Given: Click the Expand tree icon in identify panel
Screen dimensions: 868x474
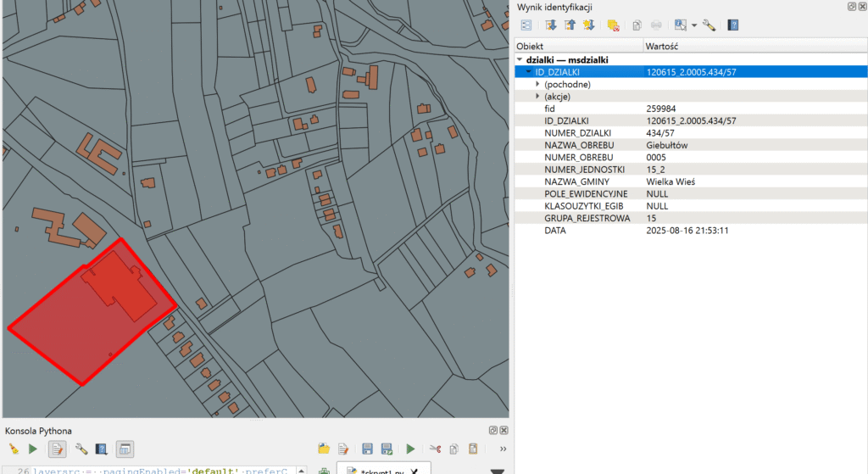Looking at the screenshot, I should 551,25.
